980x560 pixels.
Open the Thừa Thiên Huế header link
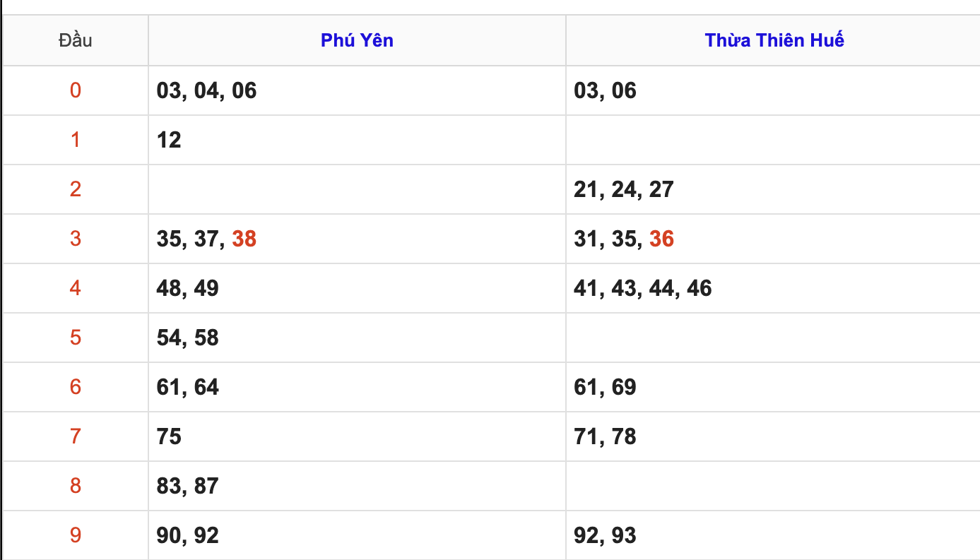click(774, 40)
